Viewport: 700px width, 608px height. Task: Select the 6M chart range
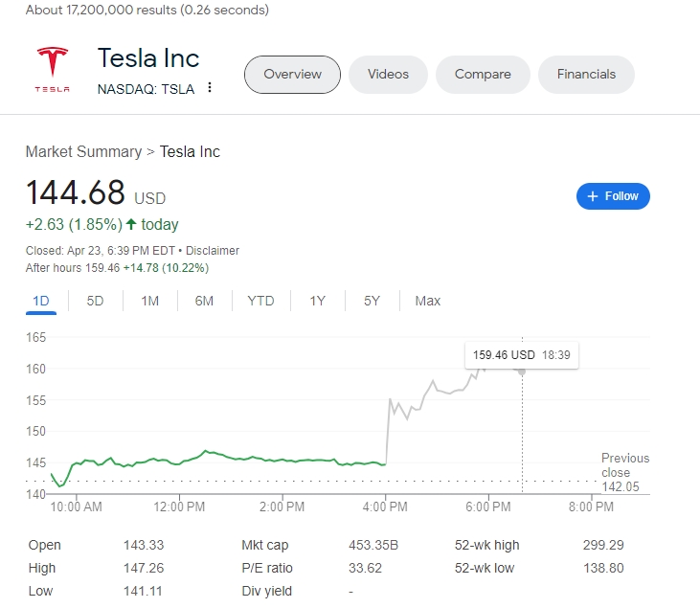tap(204, 301)
